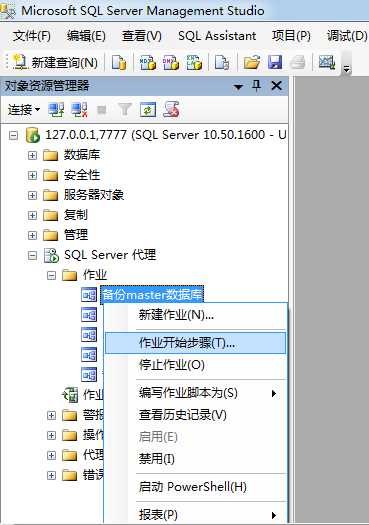Choose 禁用(I) in context menu
Screen dimensions: 369x525
point(196,458)
